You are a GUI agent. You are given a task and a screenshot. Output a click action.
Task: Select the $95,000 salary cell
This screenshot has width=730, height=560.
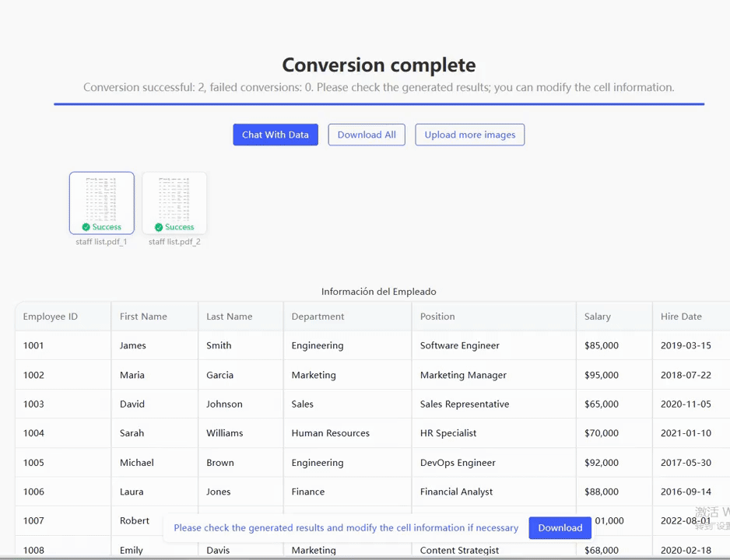click(x=602, y=375)
